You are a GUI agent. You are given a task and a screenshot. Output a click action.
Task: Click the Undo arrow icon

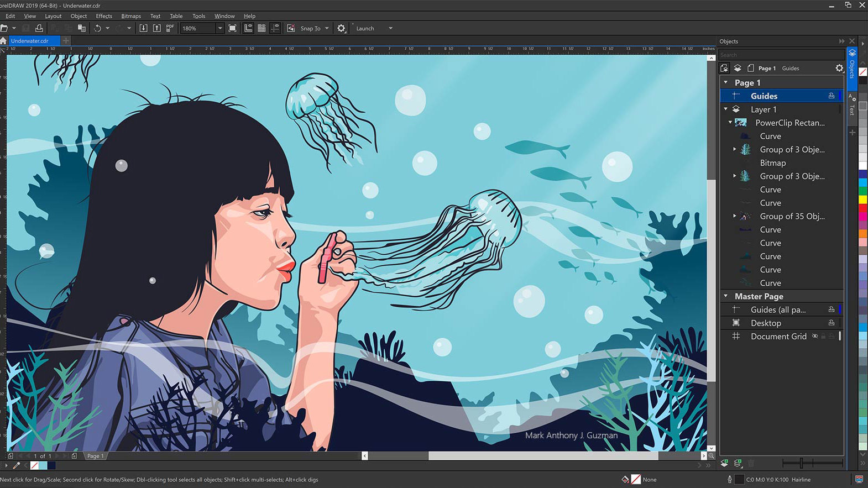pos(98,28)
